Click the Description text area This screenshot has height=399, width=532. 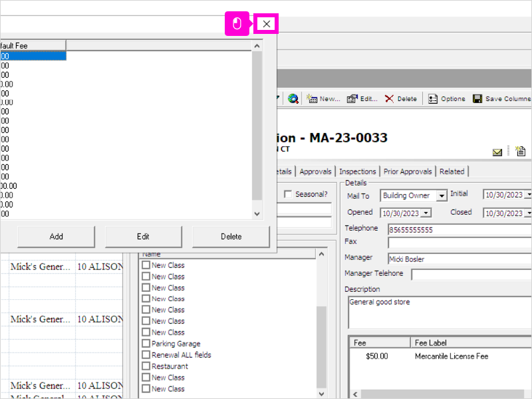pyautogui.click(x=440, y=312)
